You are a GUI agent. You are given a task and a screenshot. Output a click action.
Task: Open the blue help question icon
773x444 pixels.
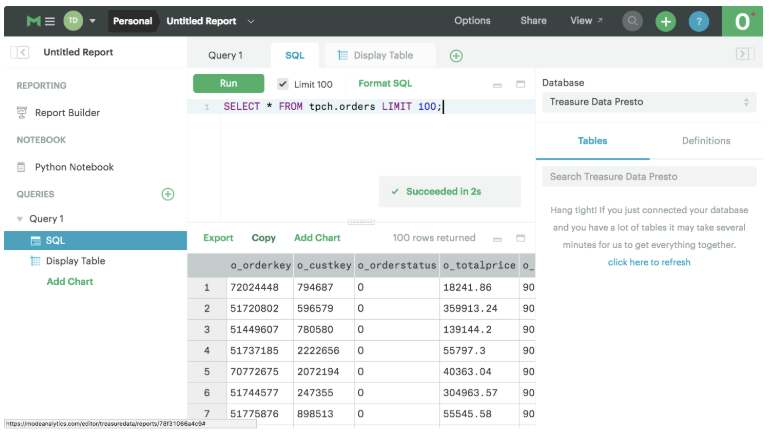coord(699,21)
